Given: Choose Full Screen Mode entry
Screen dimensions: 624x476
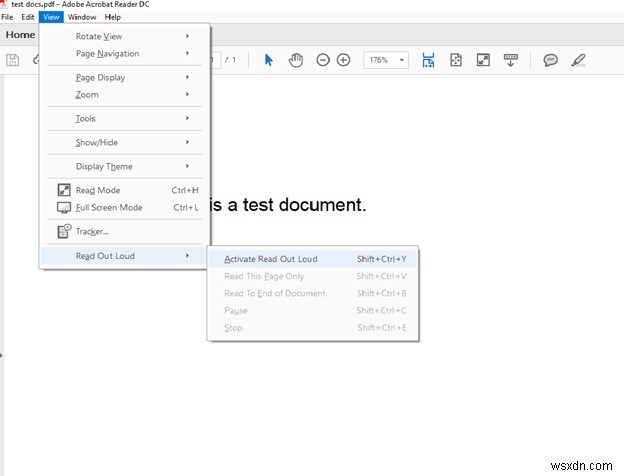Looking at the screenshot, I should tap(124, 207).
